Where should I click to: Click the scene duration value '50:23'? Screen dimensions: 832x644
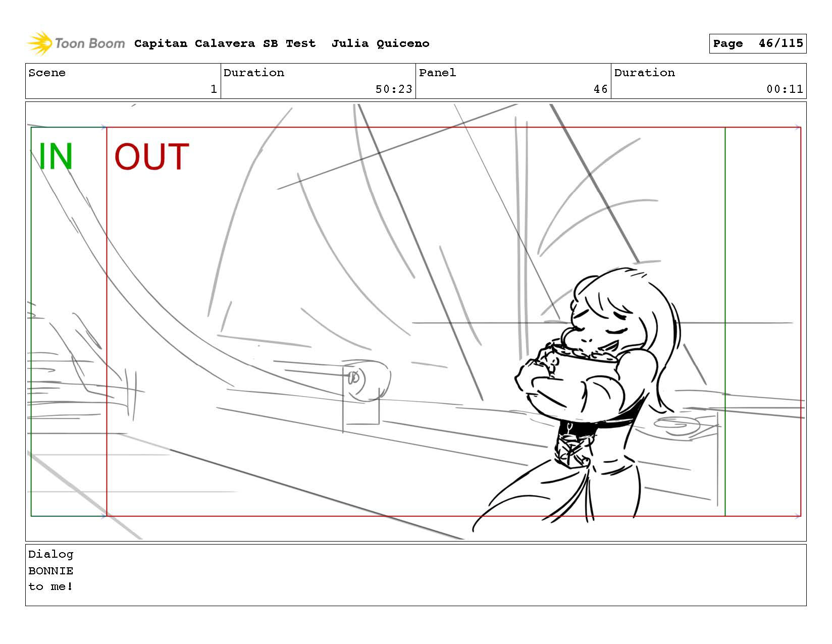tap(394, 89)
